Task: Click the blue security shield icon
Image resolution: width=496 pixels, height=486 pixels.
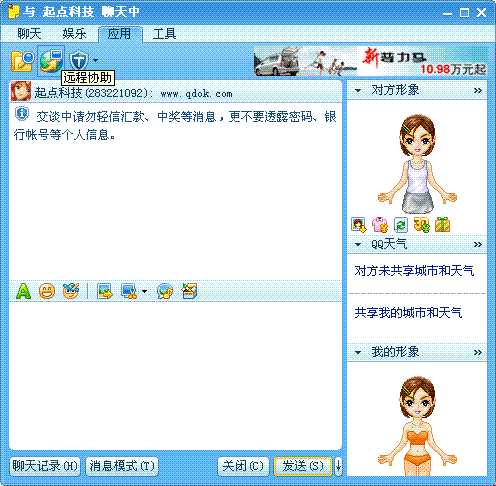Action: point(79,60)
